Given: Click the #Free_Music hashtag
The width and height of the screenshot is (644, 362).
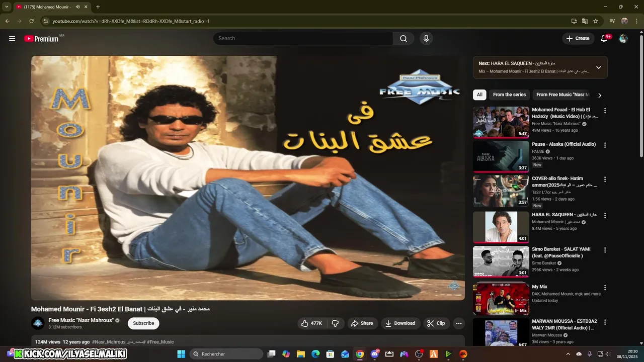Looking at the screenshot, I should pos(160,342).
